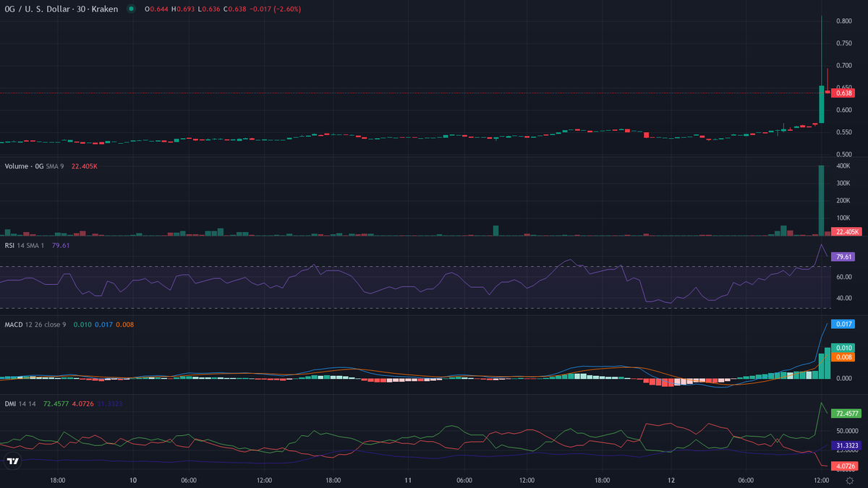This screenshot has width=868, height=488.
Task: Click the date label 11 on time axis
Action: coord(409,480)
